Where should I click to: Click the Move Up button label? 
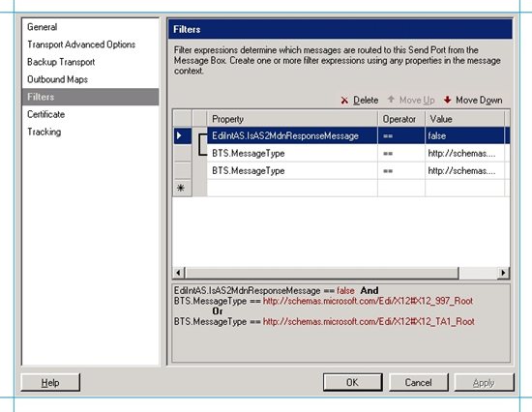tap(417, 101)
